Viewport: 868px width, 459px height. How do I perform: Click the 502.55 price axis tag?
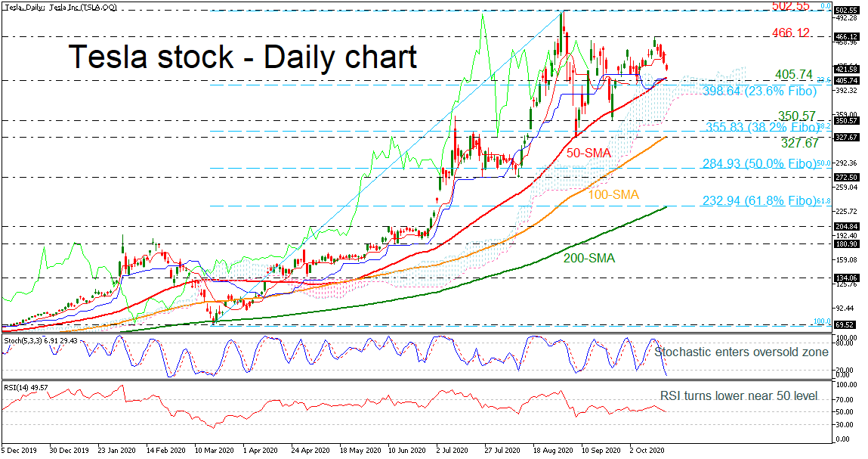tap(846, 11)
